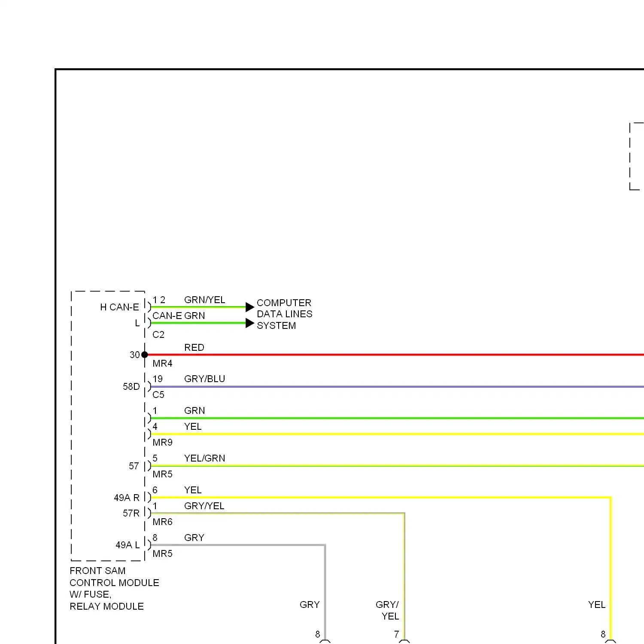Click the 49A L terminal label

(x=128, y=545)
